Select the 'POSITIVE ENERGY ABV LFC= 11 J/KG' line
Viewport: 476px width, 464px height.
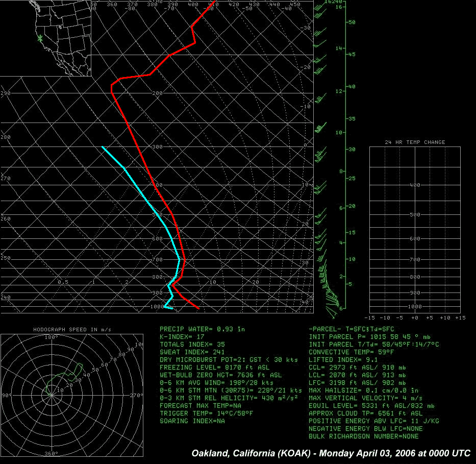point(373,421)
